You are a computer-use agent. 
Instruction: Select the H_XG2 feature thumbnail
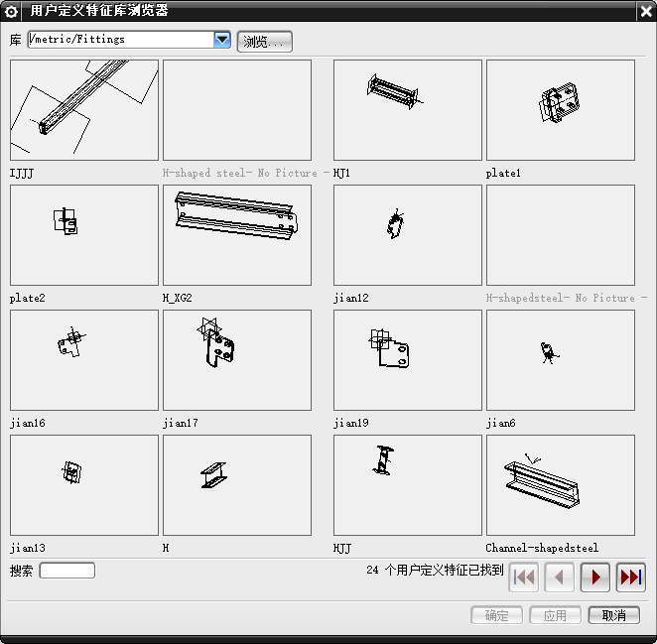tap(237, 235)
